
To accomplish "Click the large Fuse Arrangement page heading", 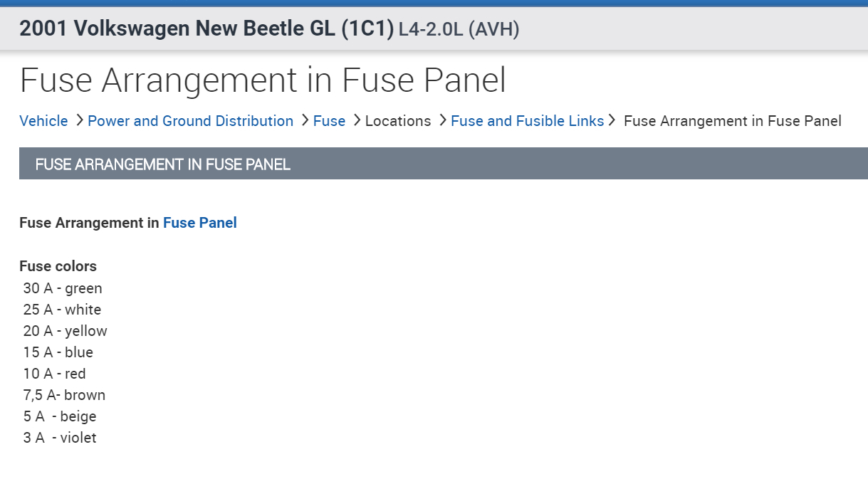I will 263,80.
